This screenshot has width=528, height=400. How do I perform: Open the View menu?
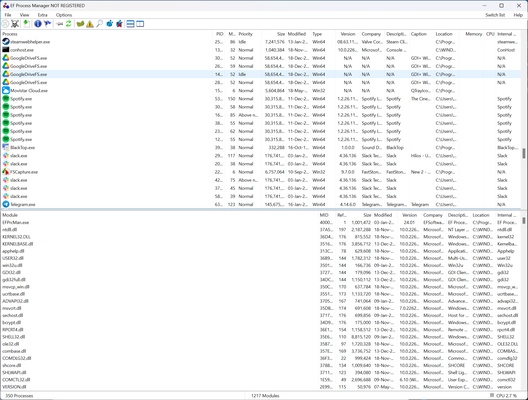(24, 15)
